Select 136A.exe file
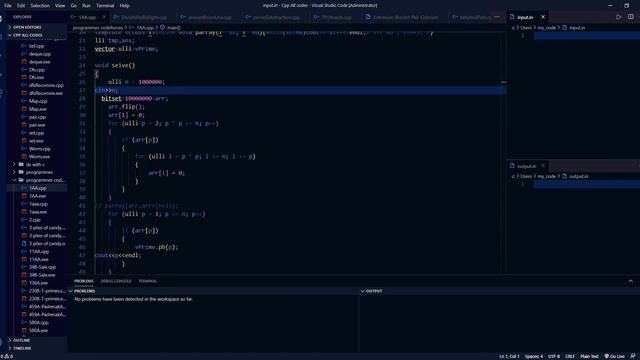The width and height of the screenshot is (640, 360). pyautogui.click(x=38, y=283)
